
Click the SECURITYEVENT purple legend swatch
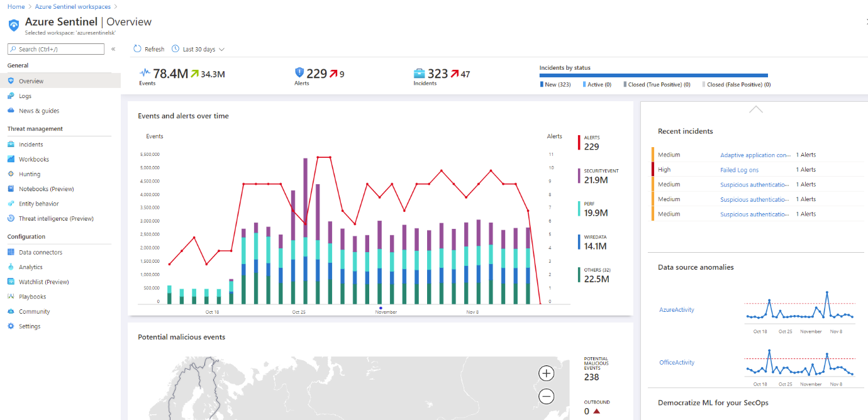579,175
